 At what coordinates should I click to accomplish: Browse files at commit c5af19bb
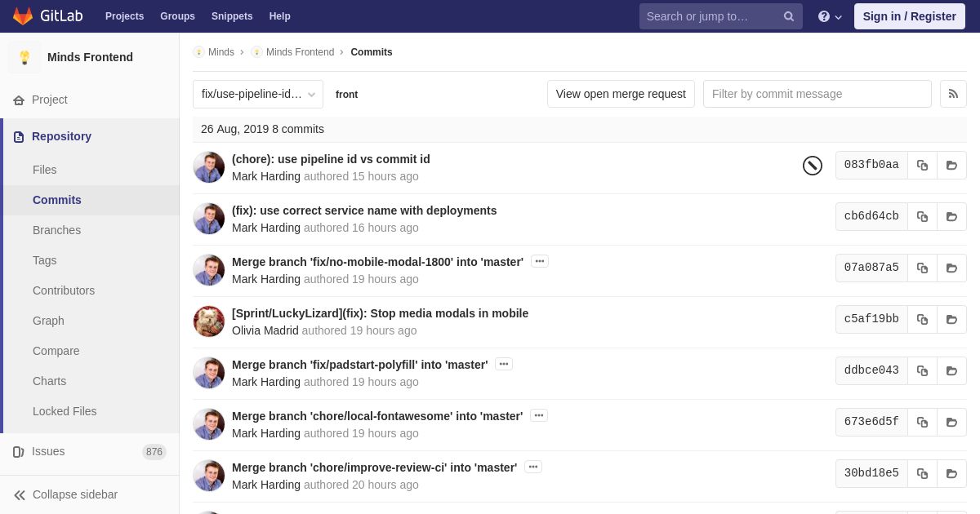[x=951, y=319]
